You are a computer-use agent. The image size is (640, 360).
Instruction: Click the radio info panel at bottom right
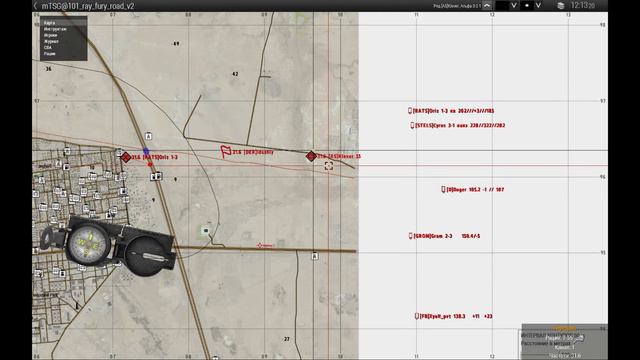click(x=564, y=342)
